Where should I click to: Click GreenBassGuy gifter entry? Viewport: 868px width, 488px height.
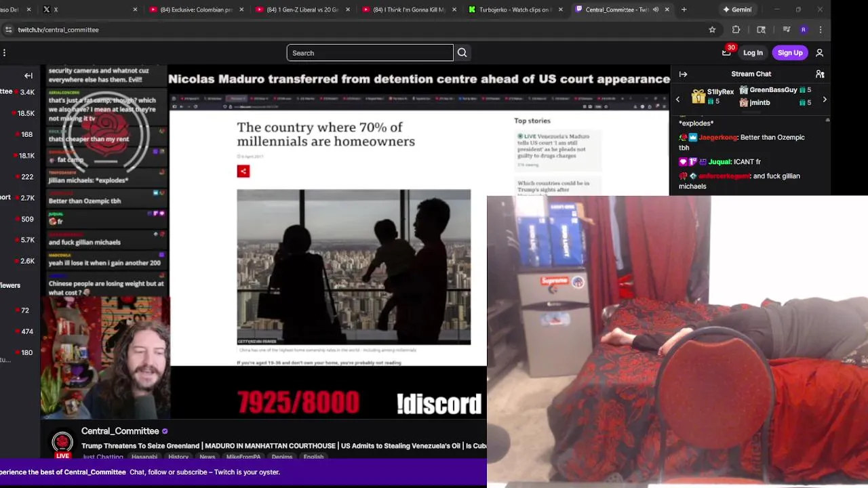tap(775, 89)
